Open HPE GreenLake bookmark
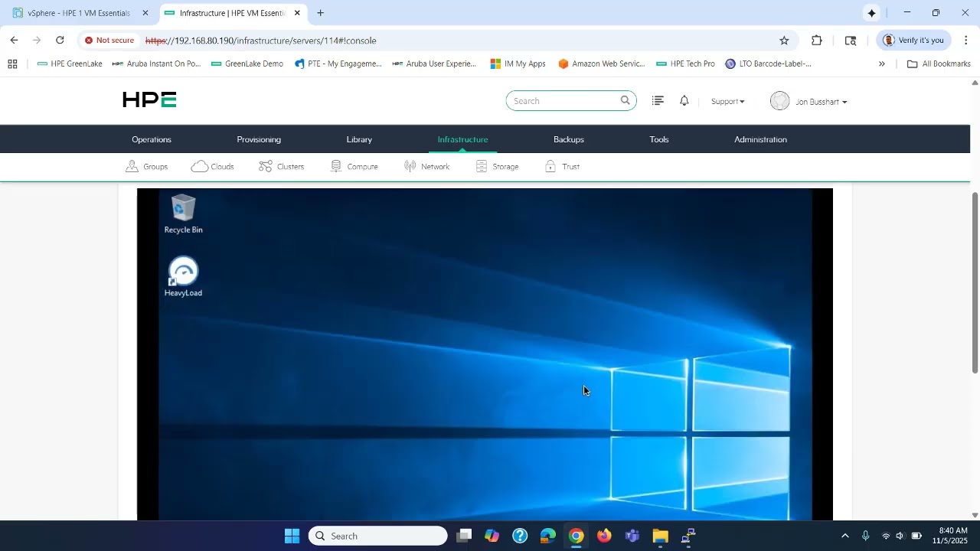The width and height of the screenshot is (980, 551). tap(70, 64)
